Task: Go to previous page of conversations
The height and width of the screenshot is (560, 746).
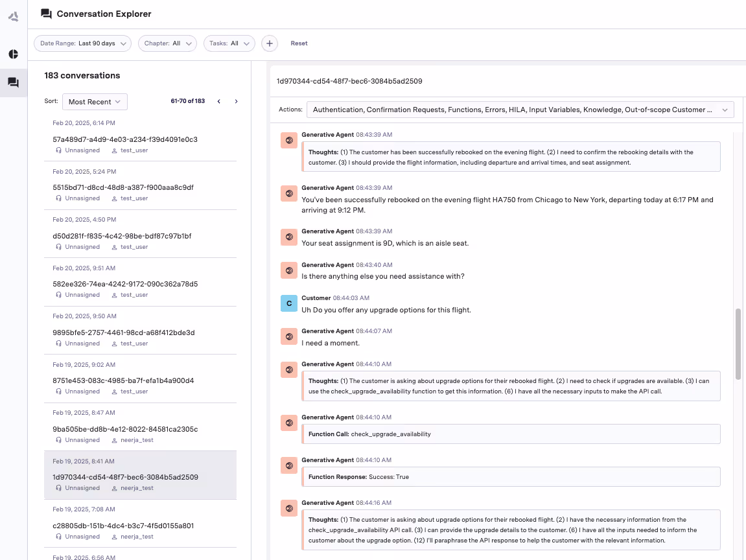Action: click(x=219, y=101)
